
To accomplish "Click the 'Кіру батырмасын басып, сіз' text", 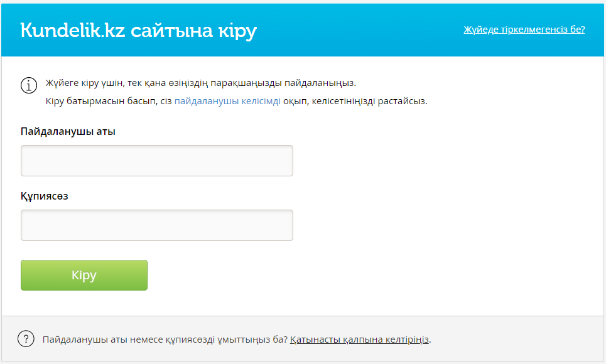I will click(109, 101).
